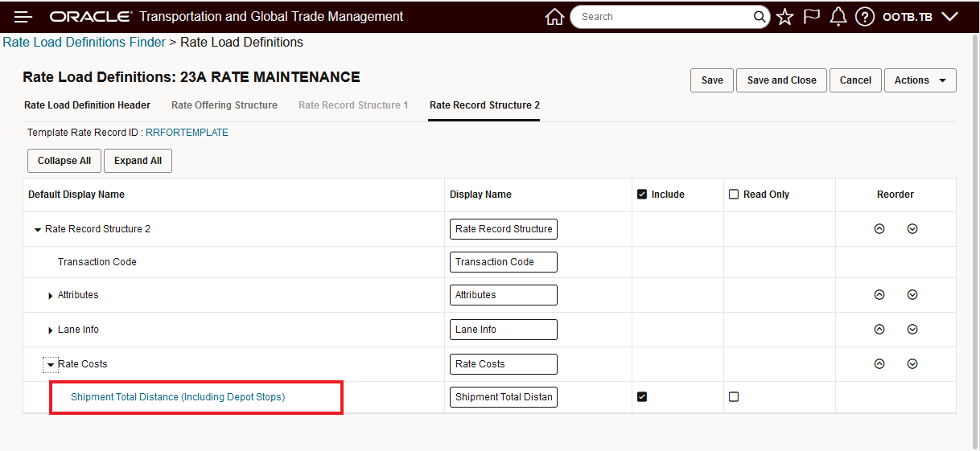Switch to Rate Offering Structure tab

tap(224, 105)
